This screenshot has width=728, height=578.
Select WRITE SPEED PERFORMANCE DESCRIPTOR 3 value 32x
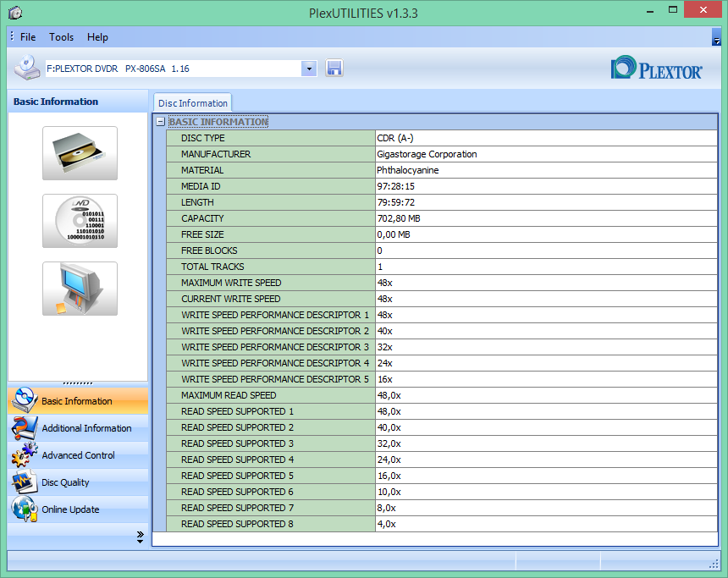[x=384, y=347]
